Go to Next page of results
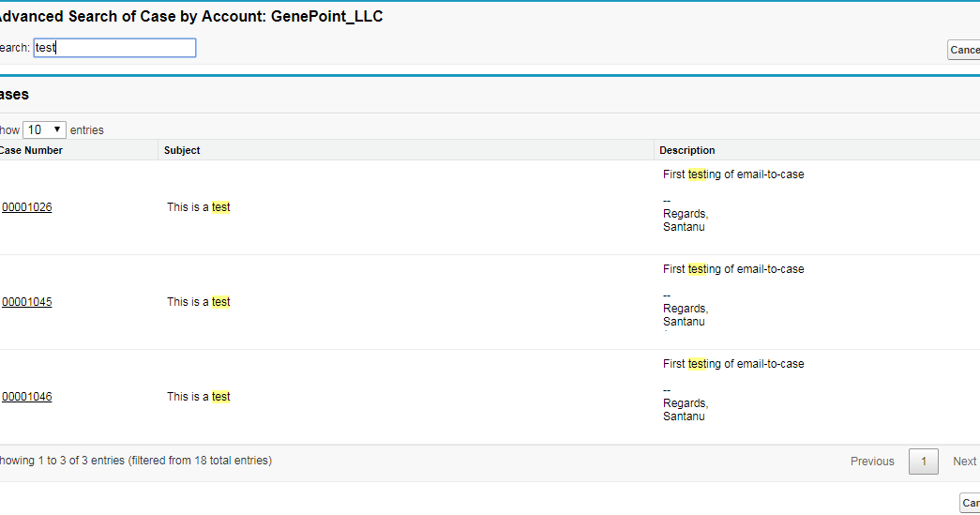 [x=964, y=462]
